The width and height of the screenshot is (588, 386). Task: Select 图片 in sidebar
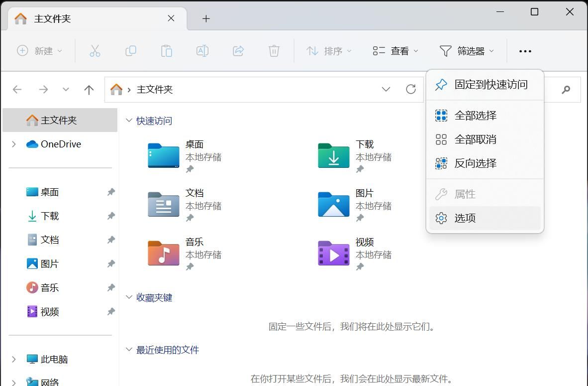[60, 263]
